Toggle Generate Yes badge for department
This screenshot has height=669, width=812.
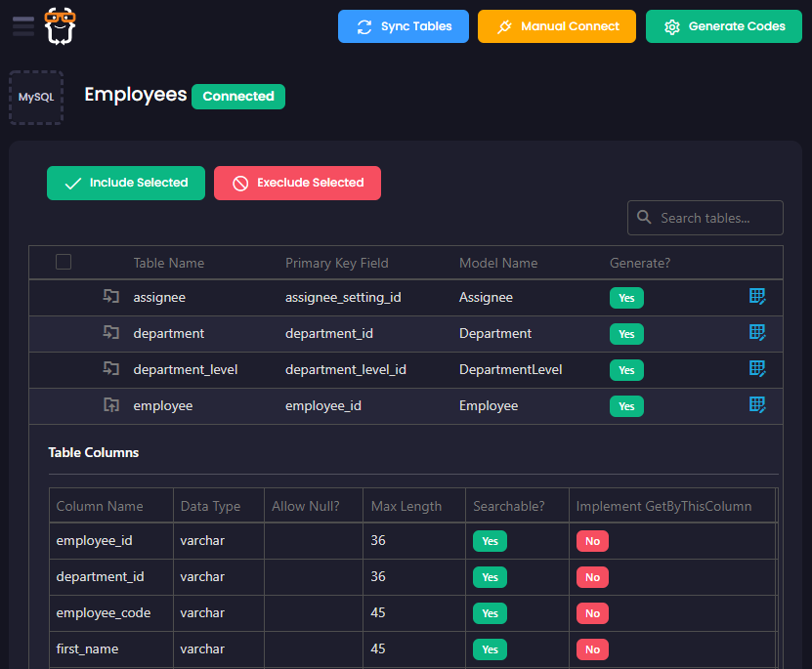(x=626, y=334)
